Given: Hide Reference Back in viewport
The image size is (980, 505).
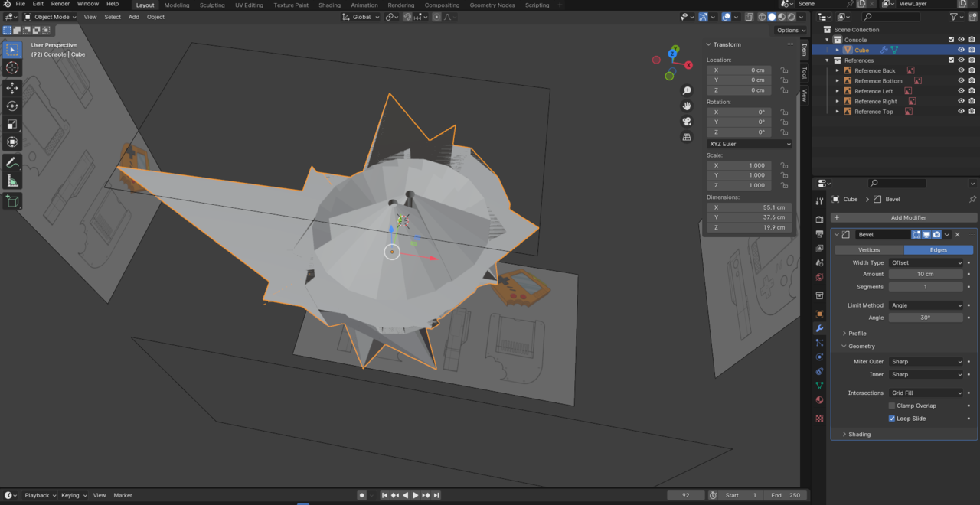Looking at the screenshot, I should coord(961,70).
